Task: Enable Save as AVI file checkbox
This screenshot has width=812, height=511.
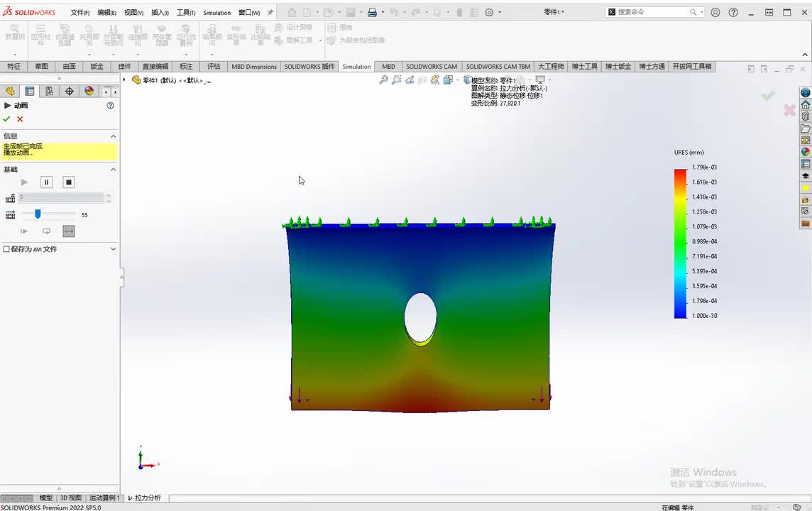Action: [x=6, y=249]
